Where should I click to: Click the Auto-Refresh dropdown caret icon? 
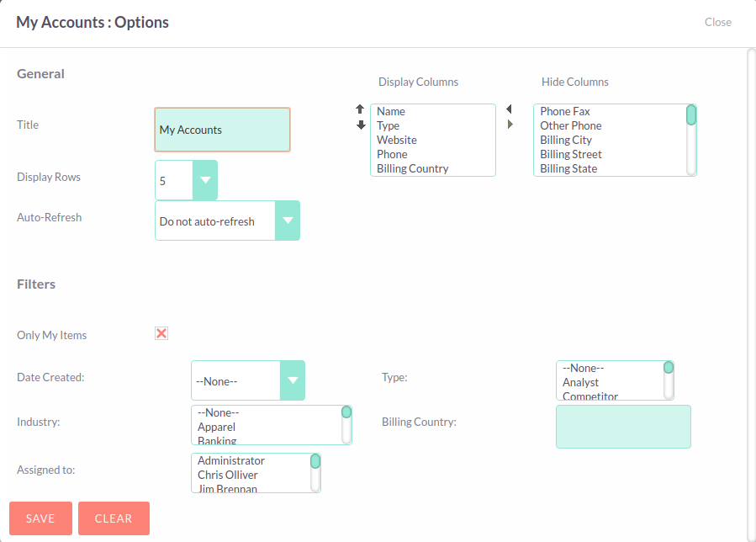(x=288, y=220)
